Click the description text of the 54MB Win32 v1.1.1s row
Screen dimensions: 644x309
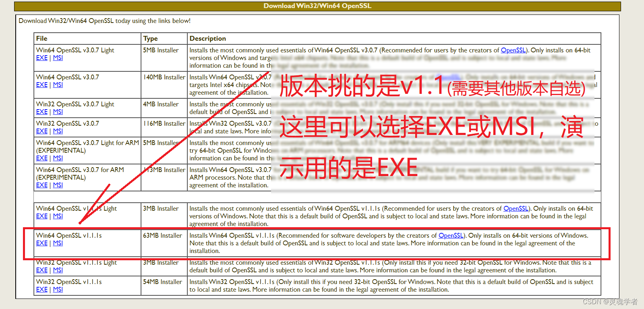click(x=391, y=286)
